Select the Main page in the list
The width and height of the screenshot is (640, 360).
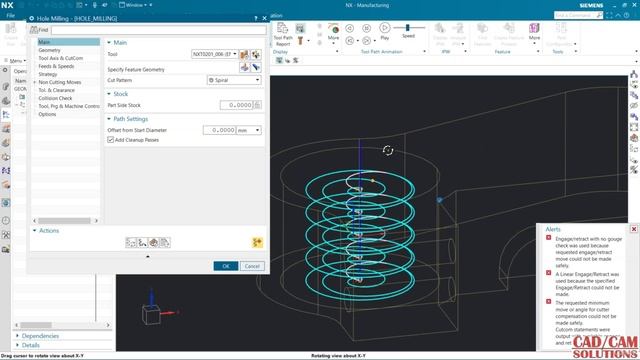[x=69, y=42]
